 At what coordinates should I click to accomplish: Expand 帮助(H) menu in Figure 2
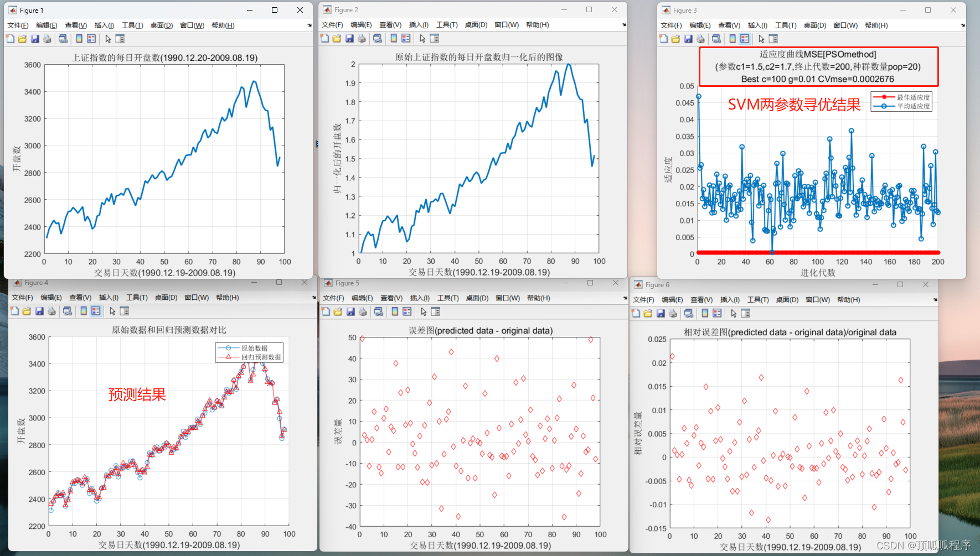538,25
